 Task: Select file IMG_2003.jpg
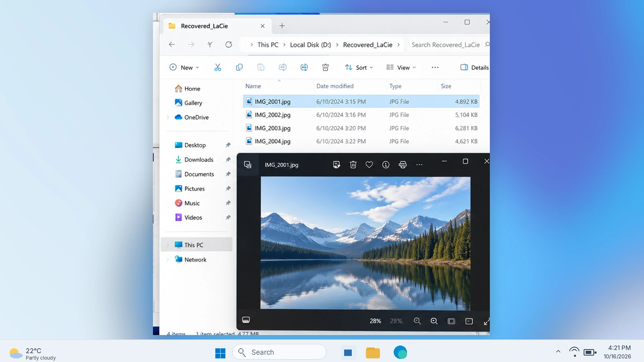click(x=361, y=128)
